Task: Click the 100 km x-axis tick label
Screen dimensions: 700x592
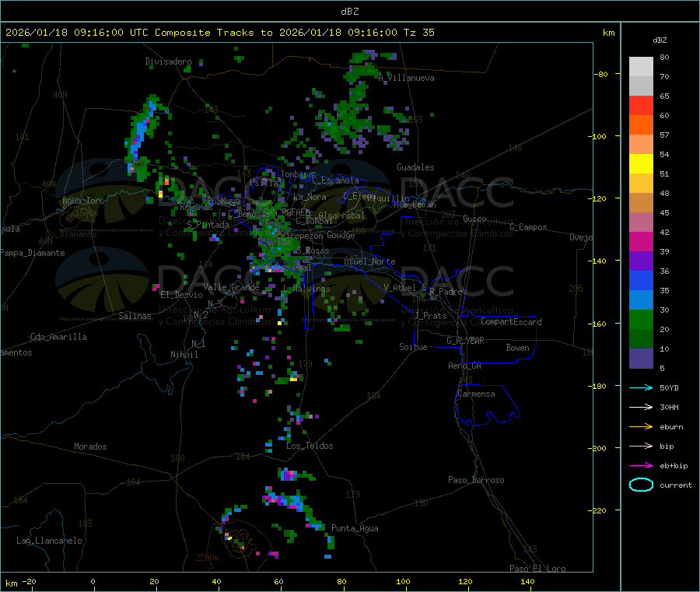Action: point(403,581)
